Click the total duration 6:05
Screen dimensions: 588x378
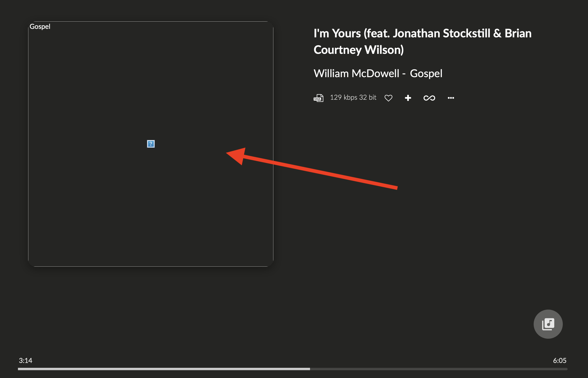560,360
